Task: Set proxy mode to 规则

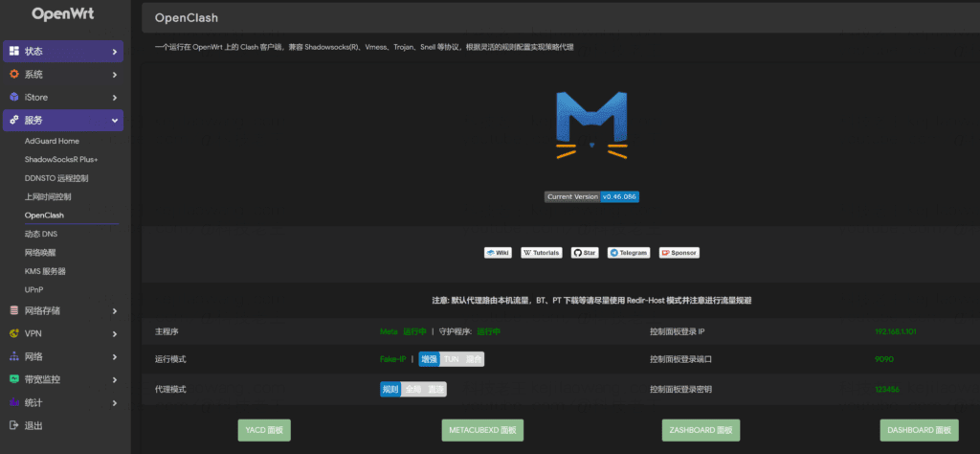Action: click(390, 389)
